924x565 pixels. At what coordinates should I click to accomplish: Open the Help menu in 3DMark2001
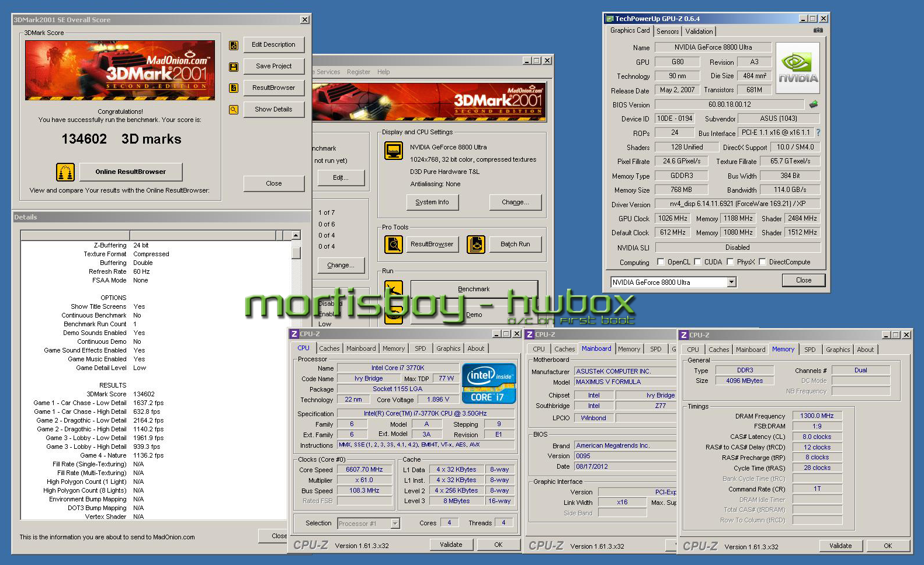tap(383, 72)
